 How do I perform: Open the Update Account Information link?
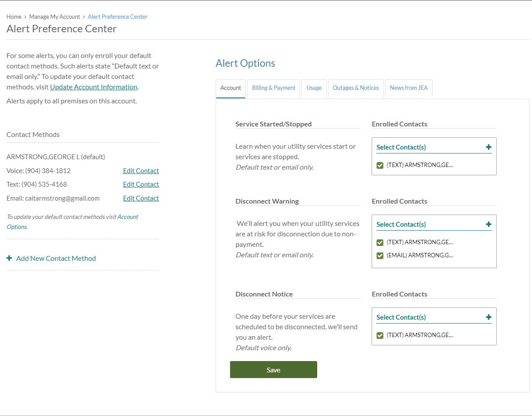pyautogui.click(x=94, y=87)
